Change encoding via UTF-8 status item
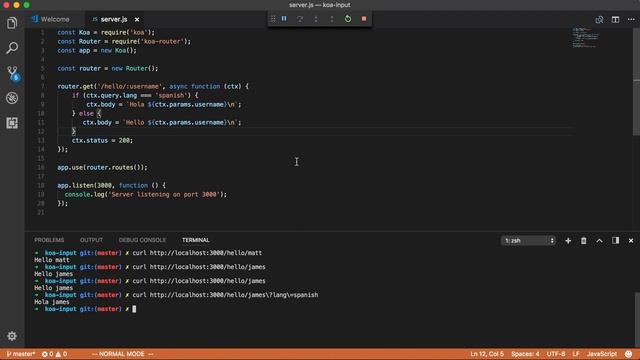This screenshot has height=360, width=640. (556, 354)
